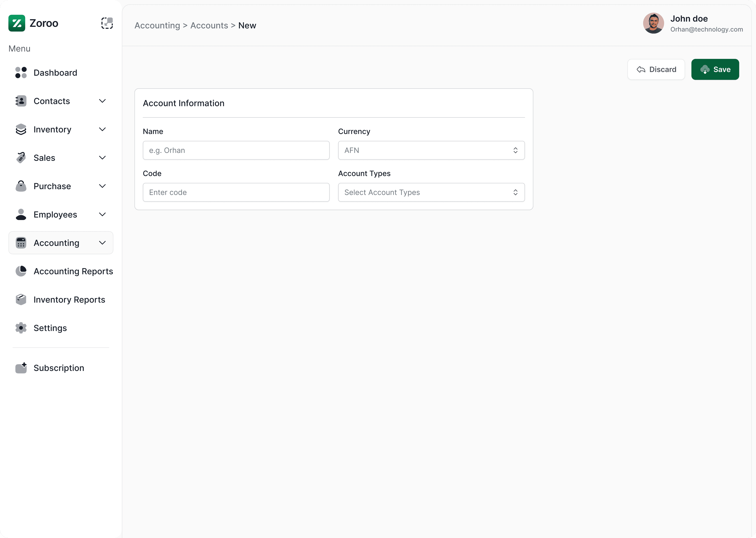Click the green Save button
This screenshot has height=538, width=756.
(x=715, y=70)
